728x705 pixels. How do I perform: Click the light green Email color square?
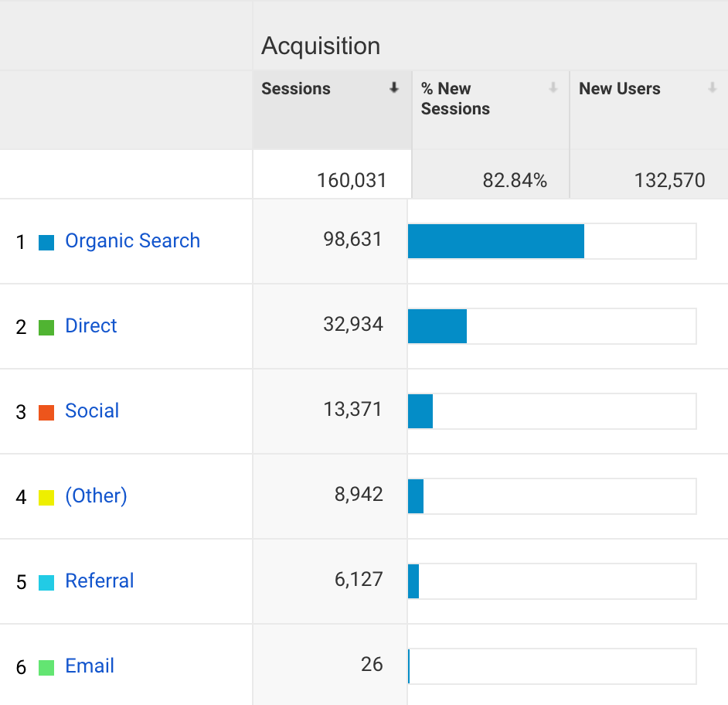pos(46,667)
